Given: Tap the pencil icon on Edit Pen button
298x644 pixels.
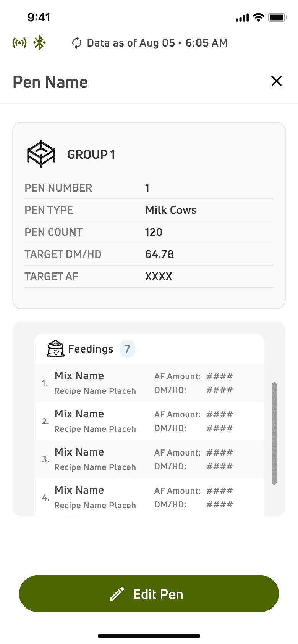Looking at the screenshot, I should click(x=117, y=594).
